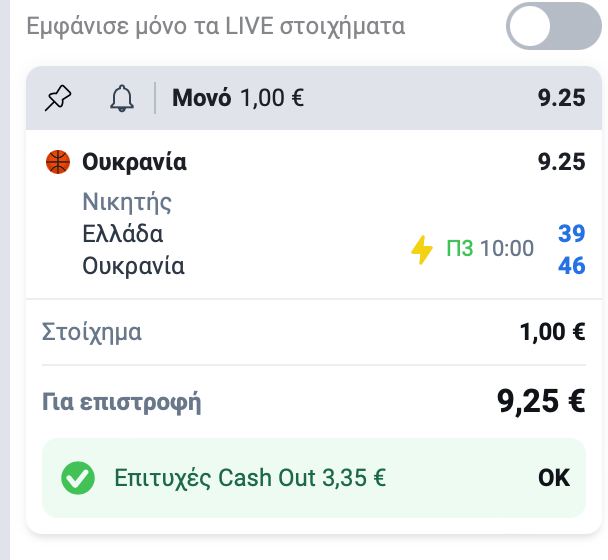Click the Για επιστροφή return amount 9,25 €
The height and width of the screenshot is (560, 608).
[x=541, y=401]
